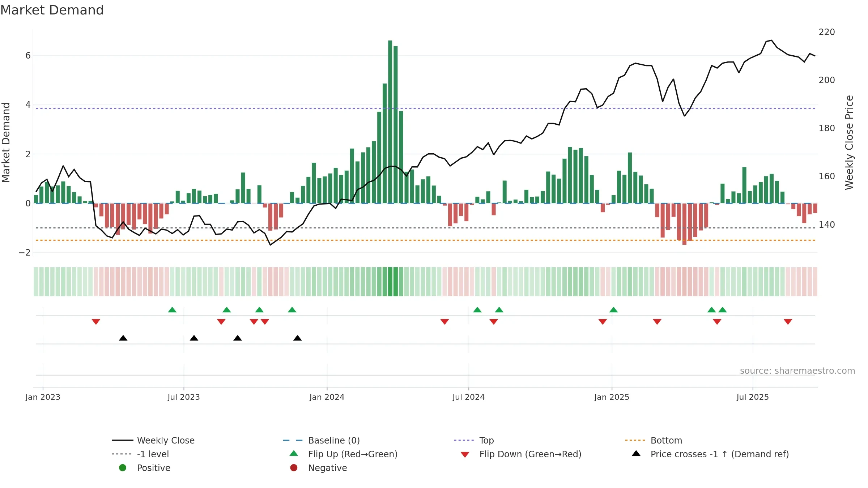The height and width of the screenshot is (488, 868).
Task: Select the last red flip-down marker after Jul 2025
Action: pos(788,322)
